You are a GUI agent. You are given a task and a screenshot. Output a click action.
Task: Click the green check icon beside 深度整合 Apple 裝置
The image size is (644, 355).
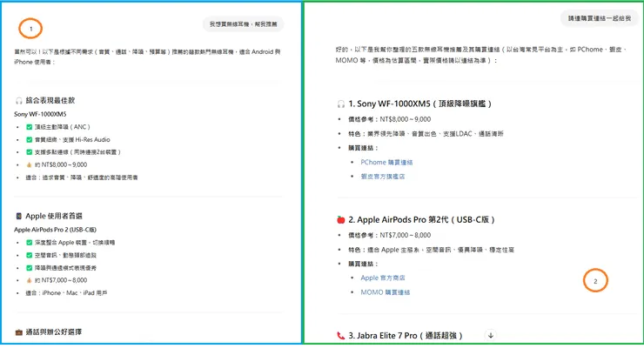pyautogui.click(x=30, y=243)
